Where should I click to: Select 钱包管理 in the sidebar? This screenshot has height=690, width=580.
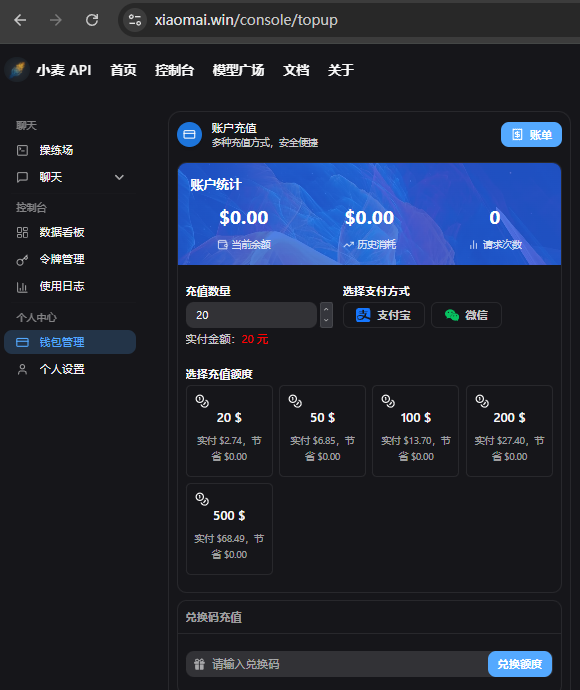tap(70, 342)
